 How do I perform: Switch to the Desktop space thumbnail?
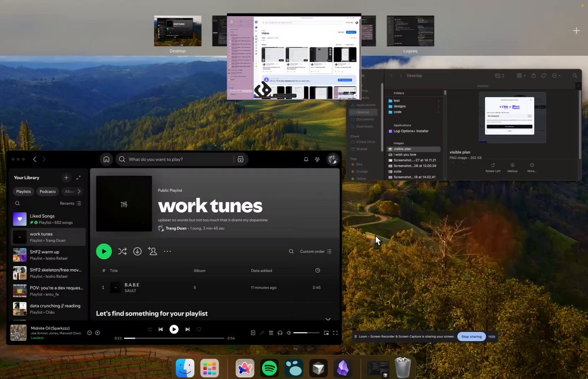point(178,31)
